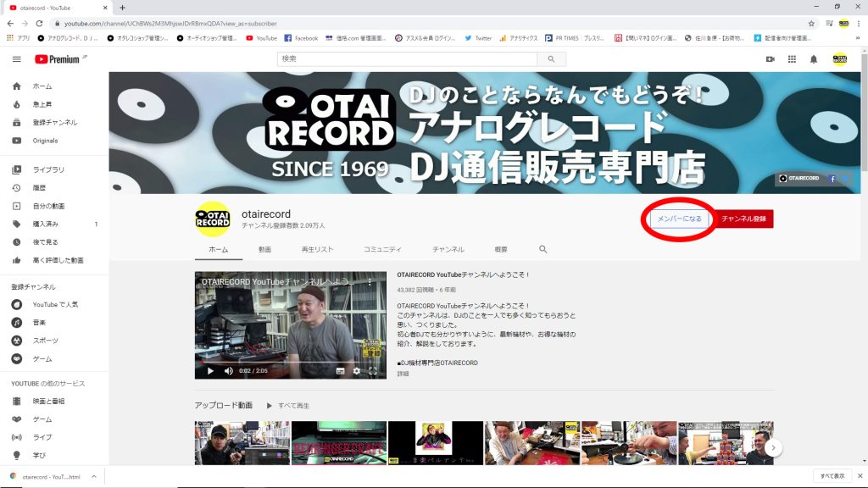868x488 pixels.
Task: Open the Twitter bookmark
Action: (478, 38)
